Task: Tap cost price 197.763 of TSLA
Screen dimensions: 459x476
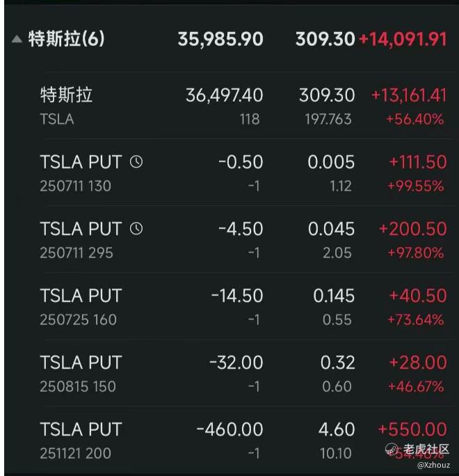Action: [x=328, y=119]
